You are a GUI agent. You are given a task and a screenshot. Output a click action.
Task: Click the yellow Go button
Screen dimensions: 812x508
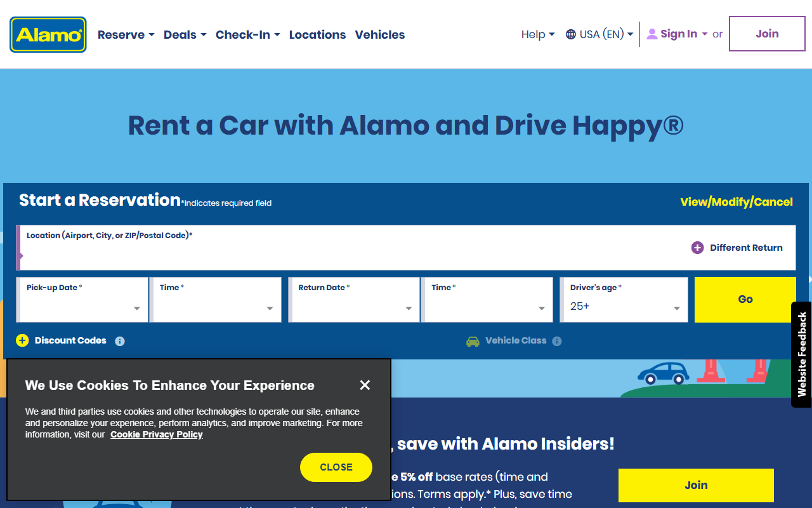pos(745,300)
